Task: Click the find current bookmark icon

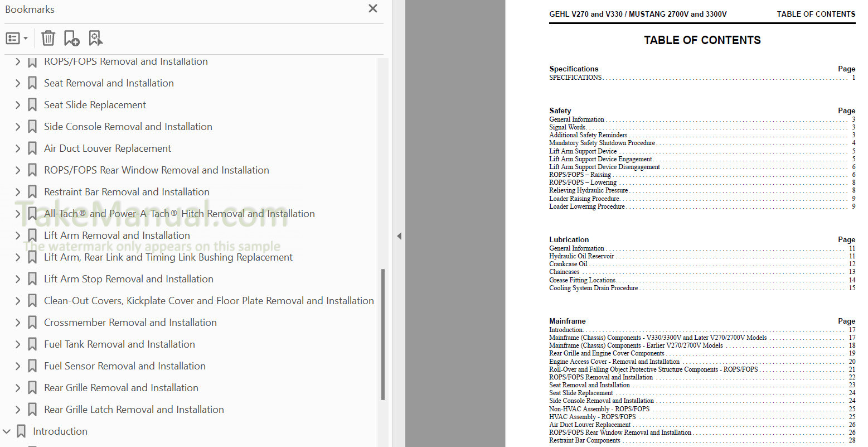Action: tap(95, 38)
